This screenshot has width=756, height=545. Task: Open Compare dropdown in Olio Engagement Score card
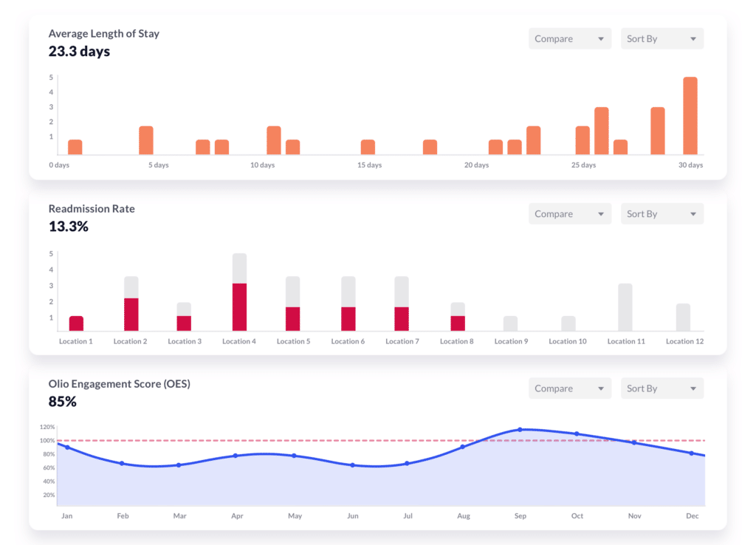click(x=570, y=388)
